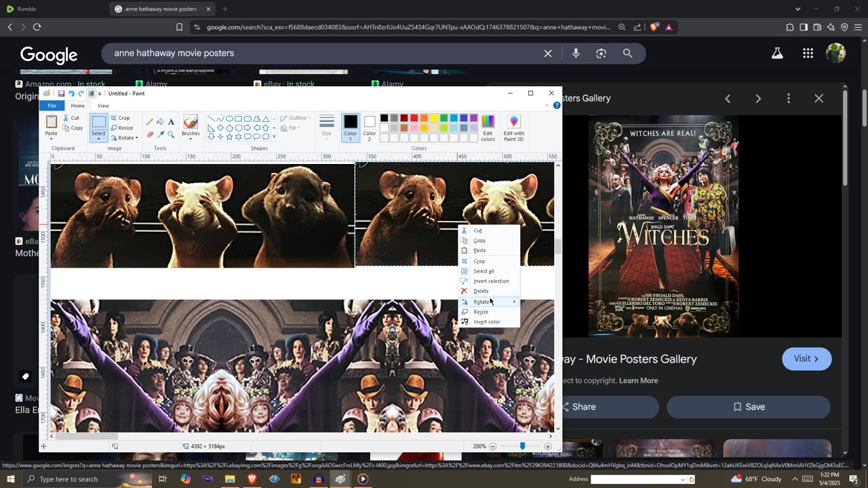Close the Google image preview panel
The width and height of the screenshot is (868, 488).
tap(818, 98)
